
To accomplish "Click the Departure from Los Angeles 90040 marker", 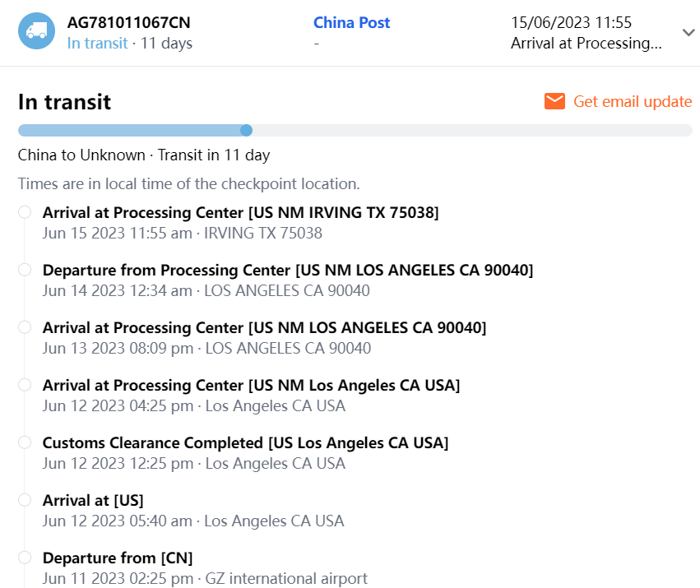I will [x=25, y=270].
